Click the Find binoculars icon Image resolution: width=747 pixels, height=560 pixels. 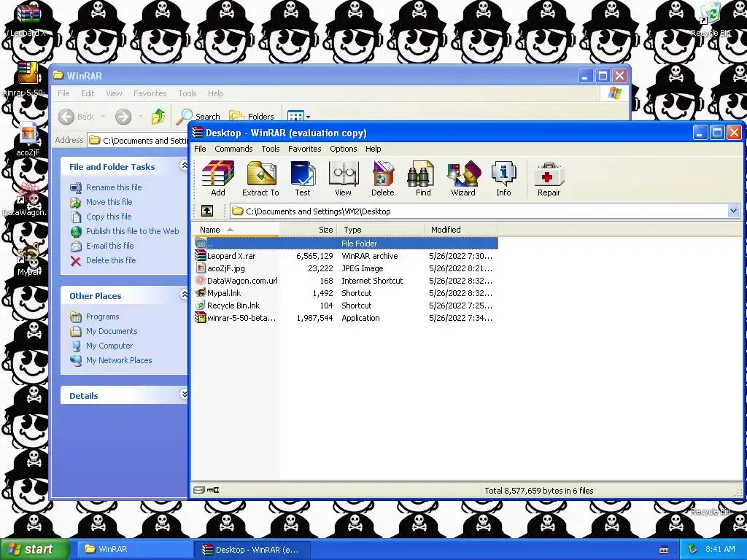point(422,178)
